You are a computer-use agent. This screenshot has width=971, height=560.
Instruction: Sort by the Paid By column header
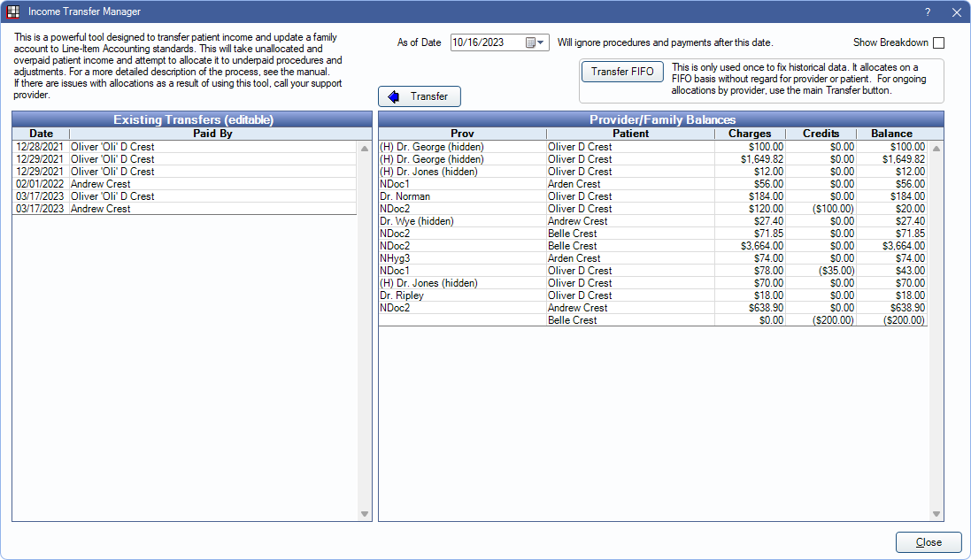point(212,134)
